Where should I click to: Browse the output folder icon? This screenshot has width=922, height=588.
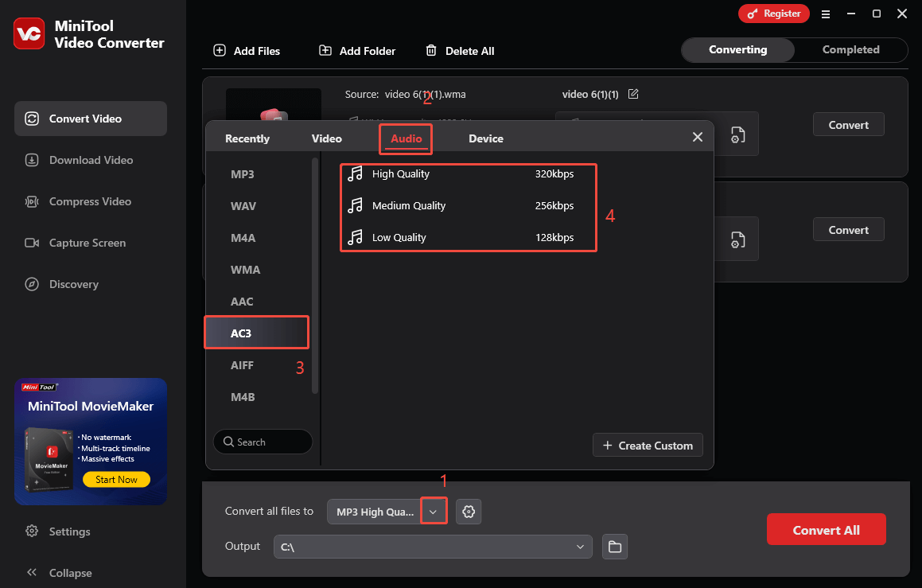pyautogui.click(x=615, y=547)
